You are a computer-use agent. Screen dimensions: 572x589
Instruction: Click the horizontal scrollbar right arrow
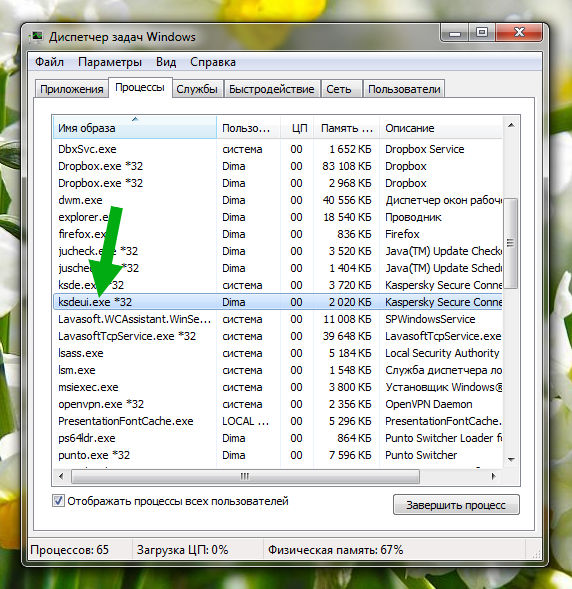pos(494,476)
